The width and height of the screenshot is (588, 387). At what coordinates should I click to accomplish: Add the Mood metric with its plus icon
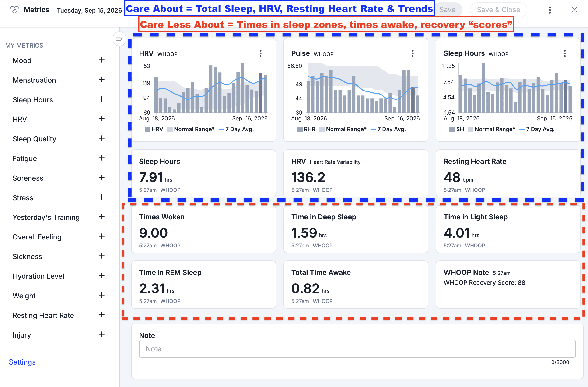coord(101,60)
